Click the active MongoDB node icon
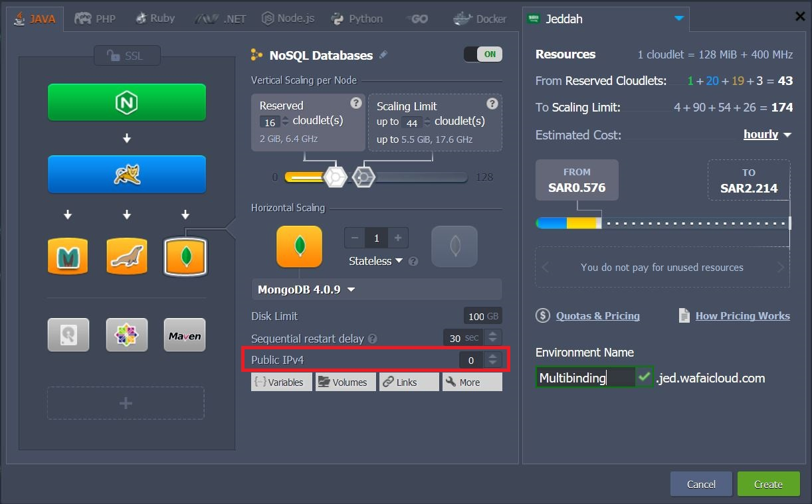The width and height of the screenshot is (812, 504). pyautogui.click(x=300, y=246)
